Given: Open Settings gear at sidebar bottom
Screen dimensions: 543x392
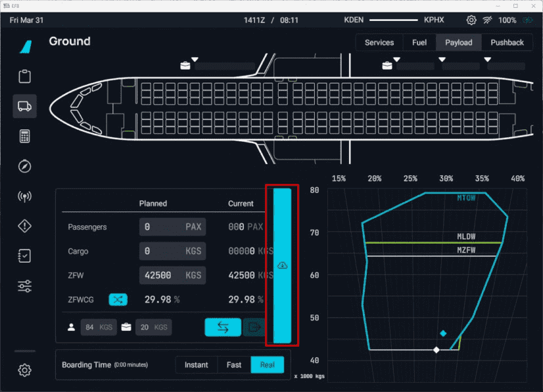Looking at the screenshot, I should pyautogui.click(x=25, y=370).
